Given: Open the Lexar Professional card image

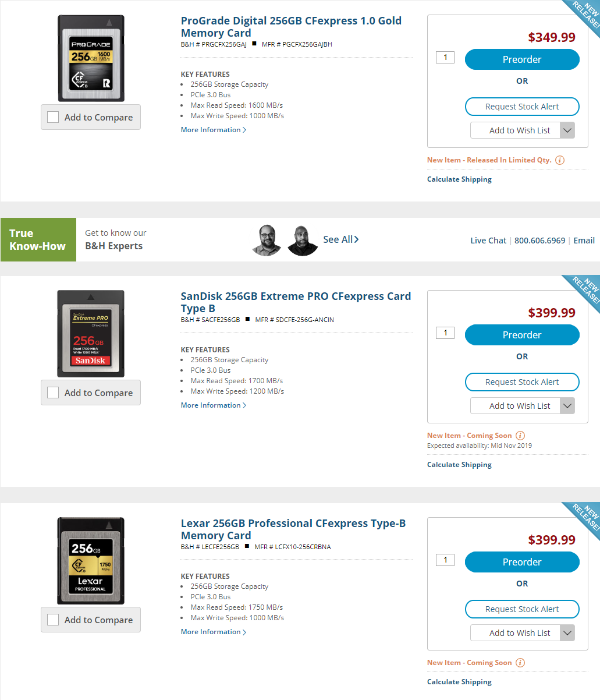Looking at the screenshot, I should click(91, 560).
